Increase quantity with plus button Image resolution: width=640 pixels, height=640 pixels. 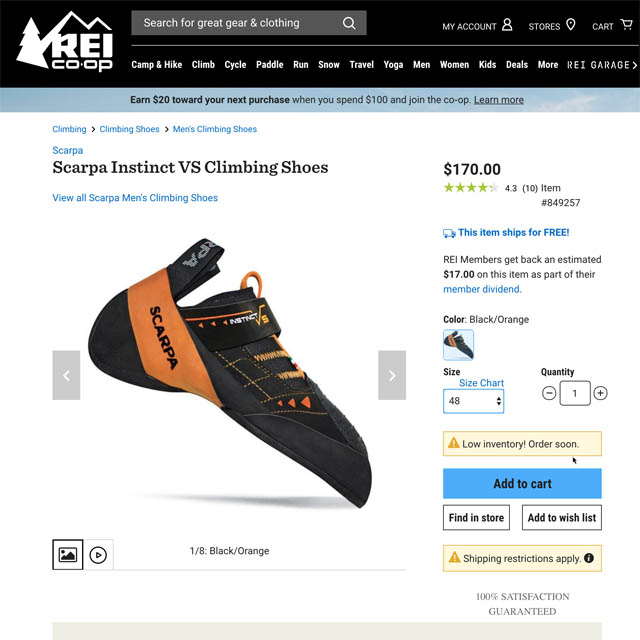click(x=600, y=393)
